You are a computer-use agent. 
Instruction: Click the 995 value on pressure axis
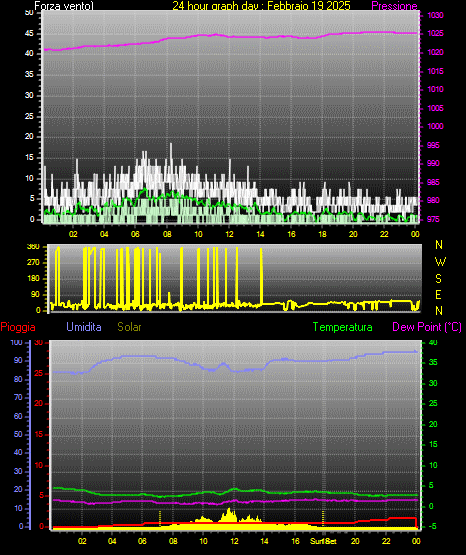433,145
